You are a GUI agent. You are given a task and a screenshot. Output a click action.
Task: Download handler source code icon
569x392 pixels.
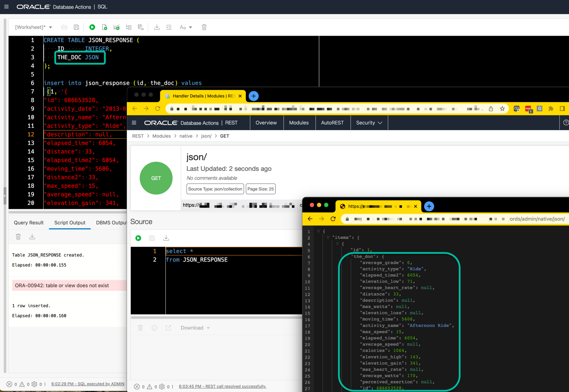click(166, 238)
